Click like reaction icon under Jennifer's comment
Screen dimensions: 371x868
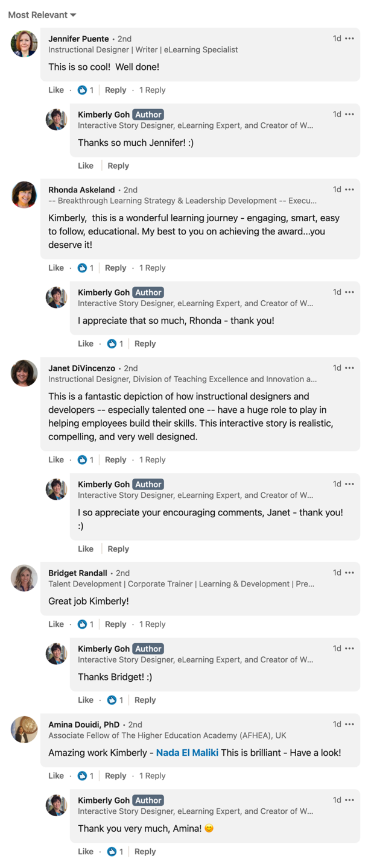[83, 90]
